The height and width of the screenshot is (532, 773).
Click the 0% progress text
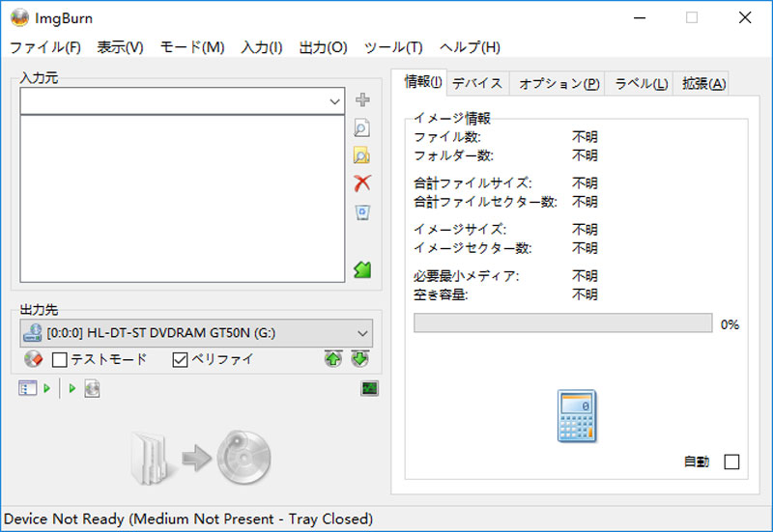tap(730, 324)
